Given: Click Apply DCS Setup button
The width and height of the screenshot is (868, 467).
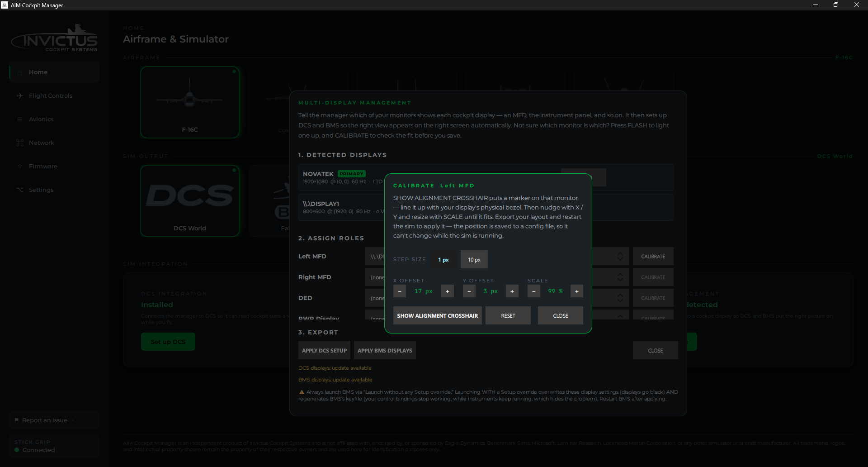Looking at the screenshot, I should [x=325, y=350].
